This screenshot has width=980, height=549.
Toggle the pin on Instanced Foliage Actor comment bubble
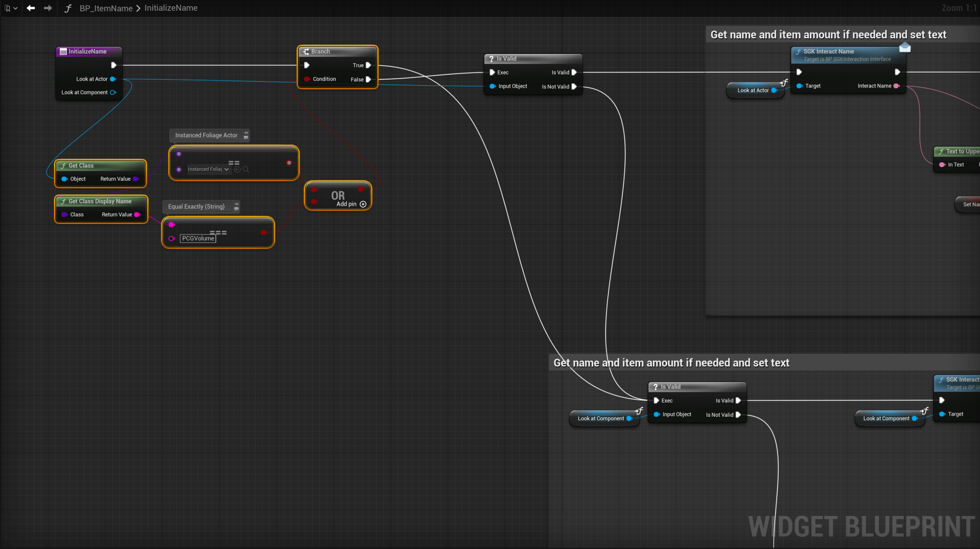coord(246,133)
